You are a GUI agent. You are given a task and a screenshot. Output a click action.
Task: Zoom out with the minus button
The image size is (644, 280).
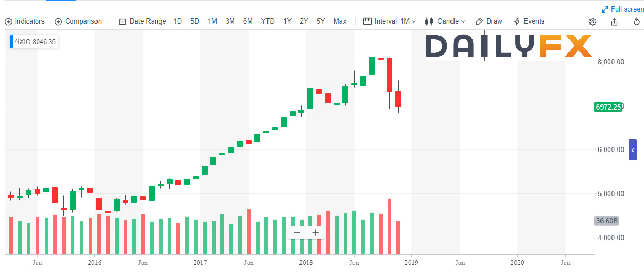(x=297, y=232)
